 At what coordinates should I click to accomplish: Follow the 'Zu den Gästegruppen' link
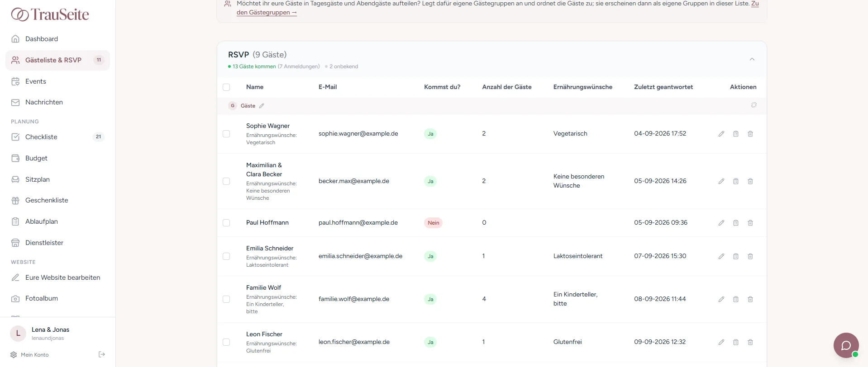267,12
